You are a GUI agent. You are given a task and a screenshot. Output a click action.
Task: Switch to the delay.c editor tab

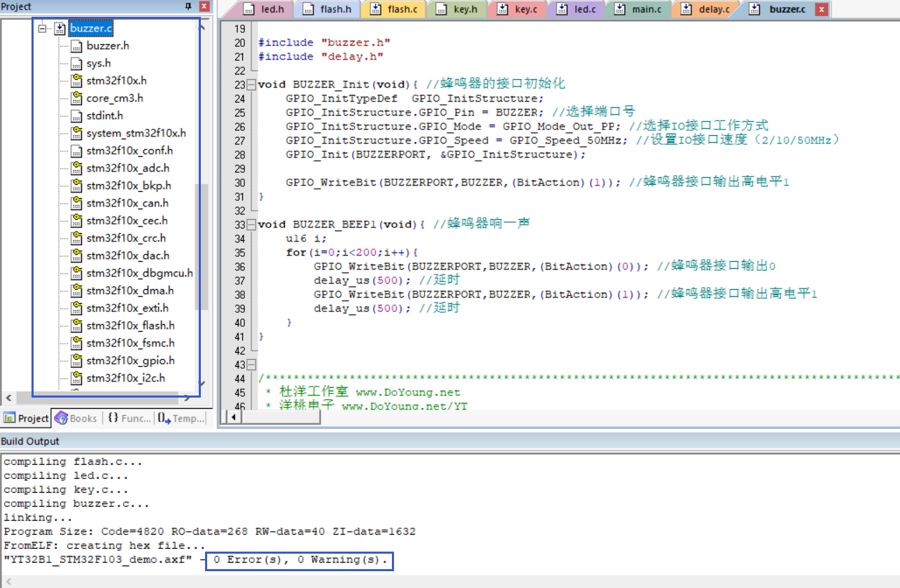[x=706, y=9]
